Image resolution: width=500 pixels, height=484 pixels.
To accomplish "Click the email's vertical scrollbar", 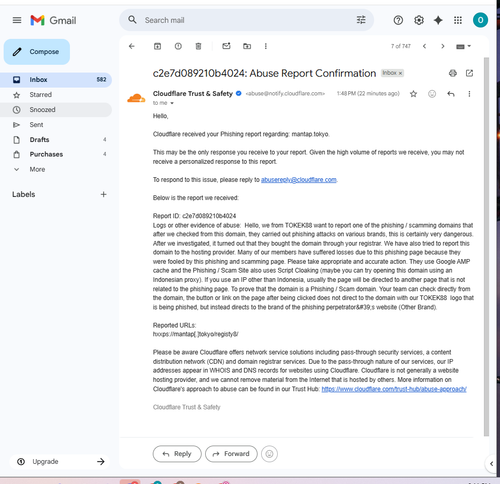I will point(486,247).
